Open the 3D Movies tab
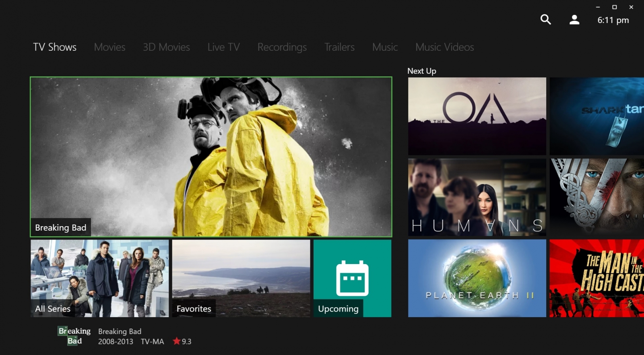 point(166,47)
